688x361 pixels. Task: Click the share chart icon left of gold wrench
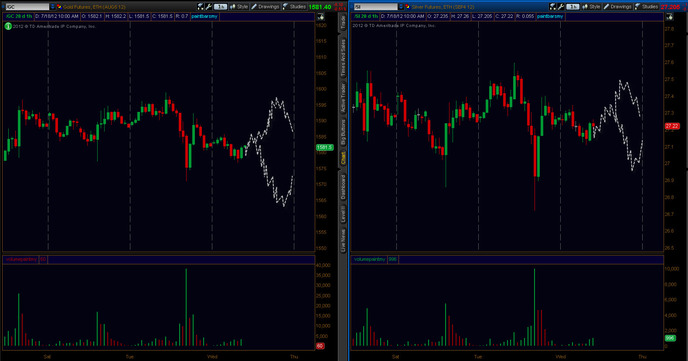(201, 7)
